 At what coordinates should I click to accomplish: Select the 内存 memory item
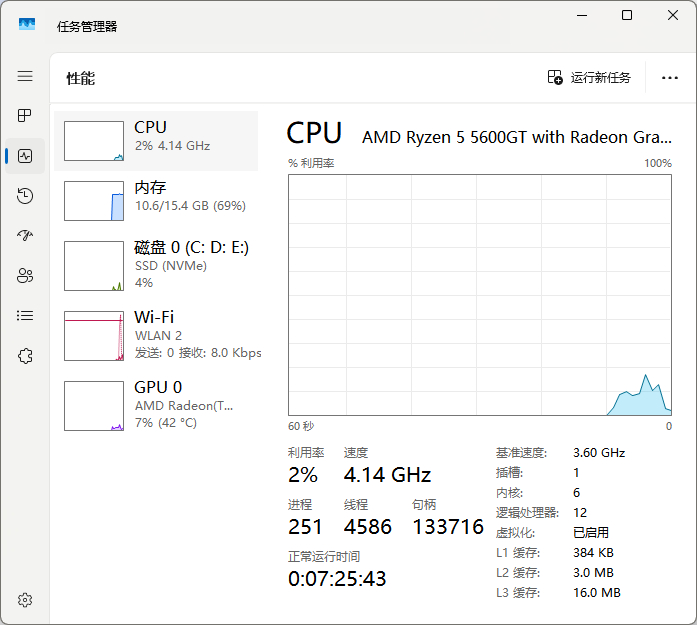[156, 200]
